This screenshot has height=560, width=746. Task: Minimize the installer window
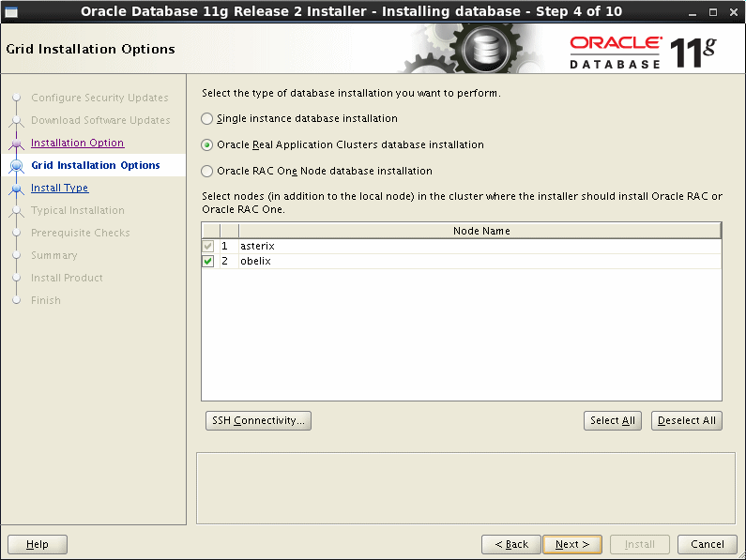tap(693, 12)
